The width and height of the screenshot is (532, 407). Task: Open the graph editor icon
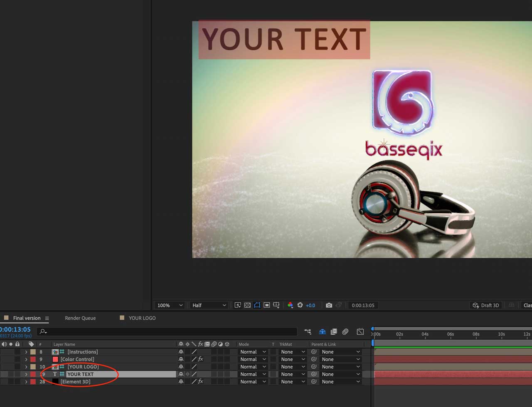(x=360, y=331)
